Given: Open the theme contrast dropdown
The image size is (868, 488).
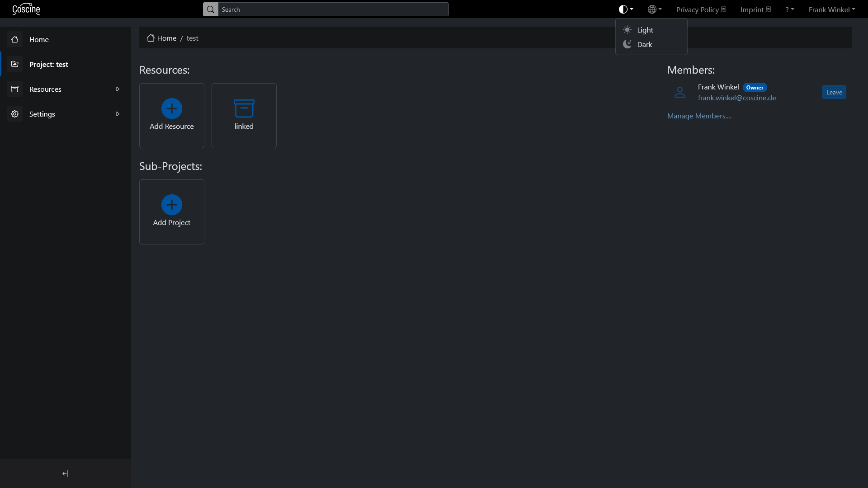Looking at the screenshot, I should click(x=626, y=9).
